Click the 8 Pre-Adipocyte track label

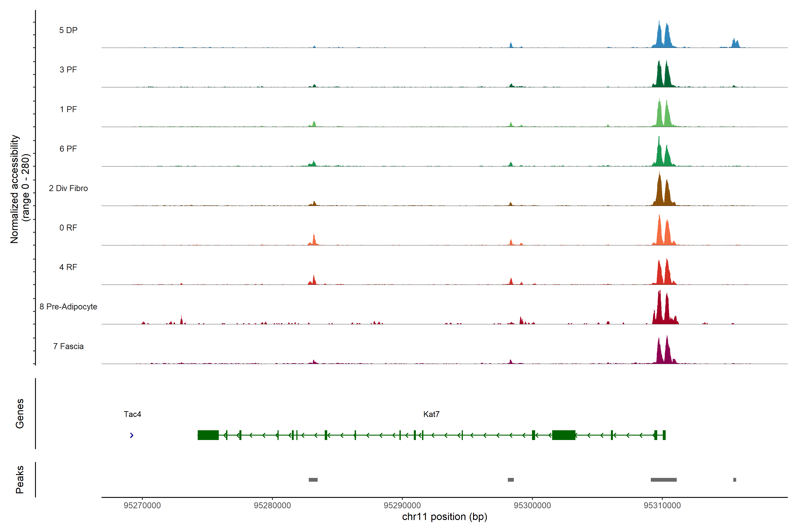coord(68,307)
